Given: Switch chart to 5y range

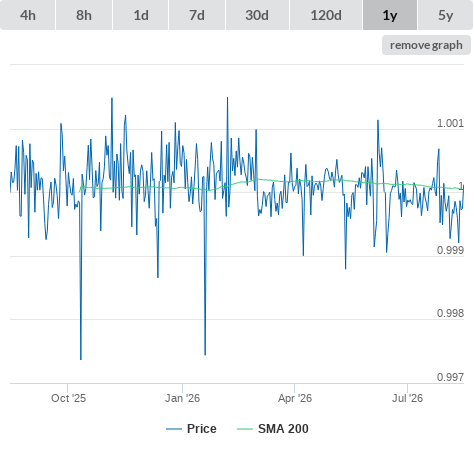Looking at the screenshot, I should [446, 15].
